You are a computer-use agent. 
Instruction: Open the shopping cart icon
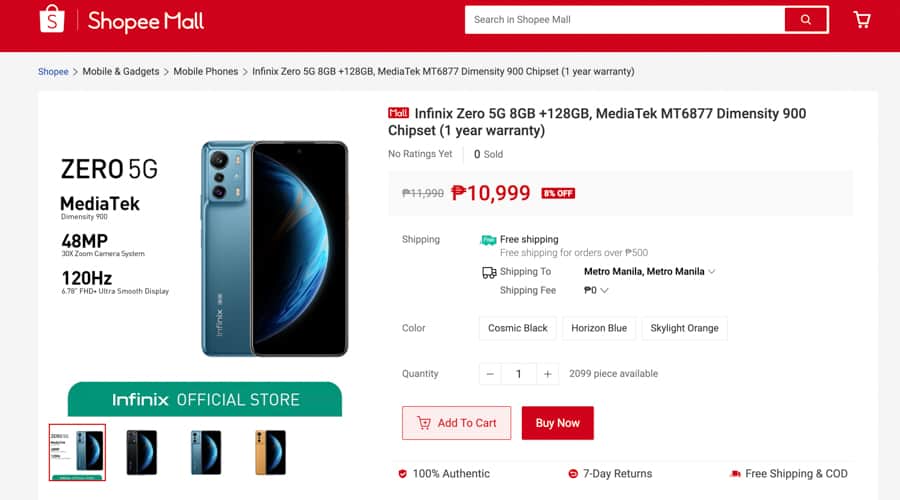(x=862, y=20)
